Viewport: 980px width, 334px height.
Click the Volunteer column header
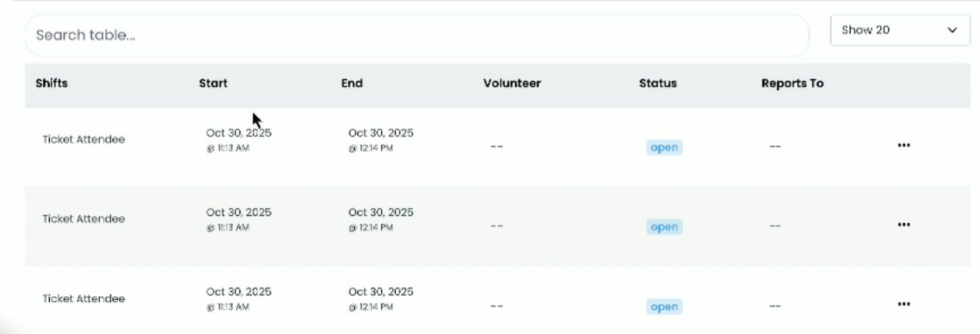(512, 84)
